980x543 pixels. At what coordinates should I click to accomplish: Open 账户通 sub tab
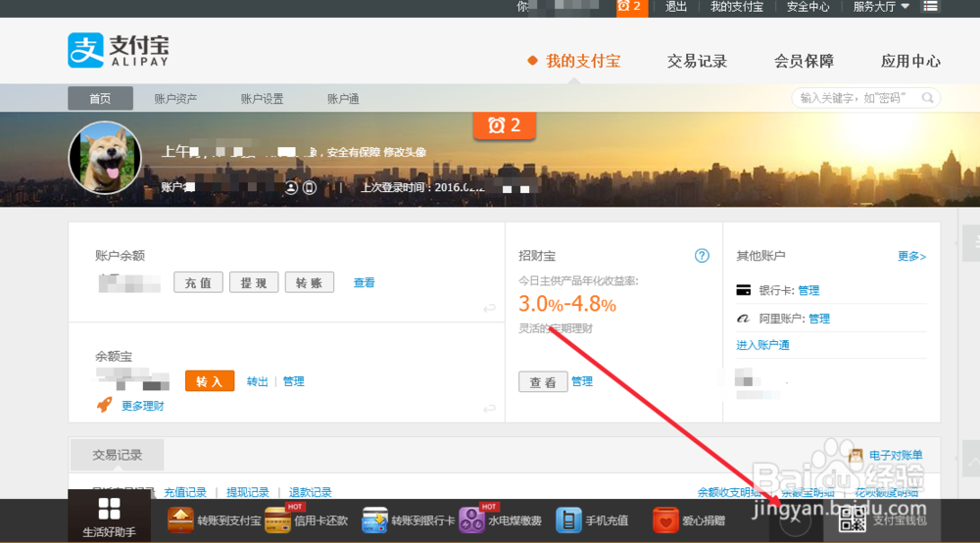(343, 99)
